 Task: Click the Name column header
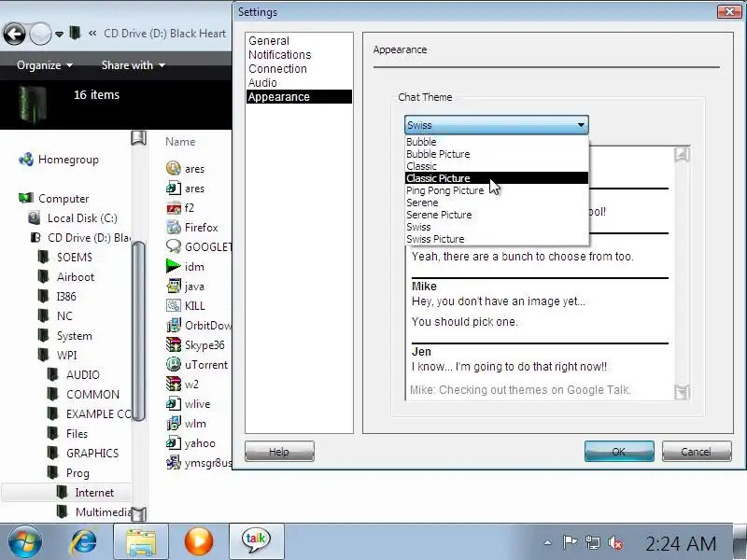(180, 142)
